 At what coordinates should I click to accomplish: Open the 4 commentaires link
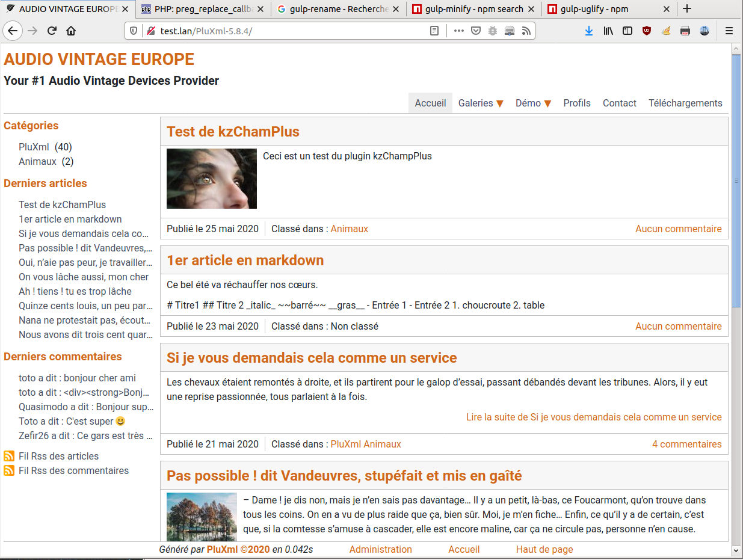pos(686,444)
